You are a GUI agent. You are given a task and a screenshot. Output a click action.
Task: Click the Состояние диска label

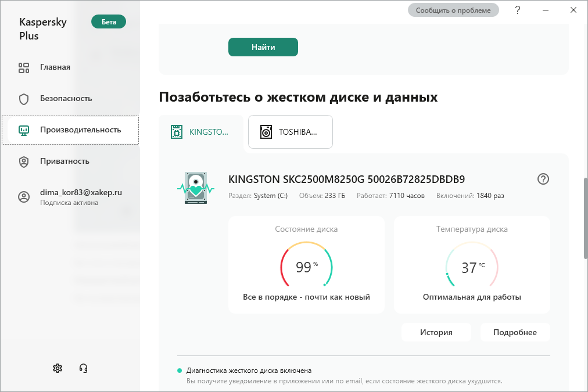click(306, 229)
